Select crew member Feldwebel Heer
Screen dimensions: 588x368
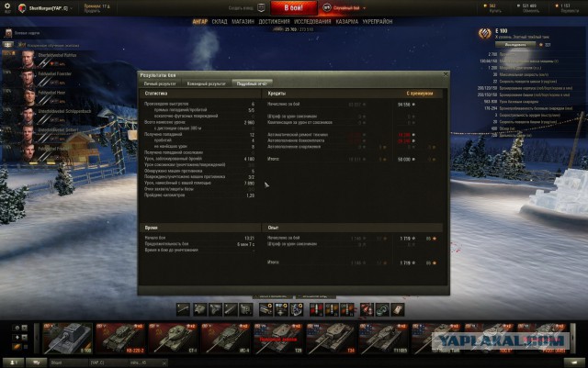pos(47,96)
